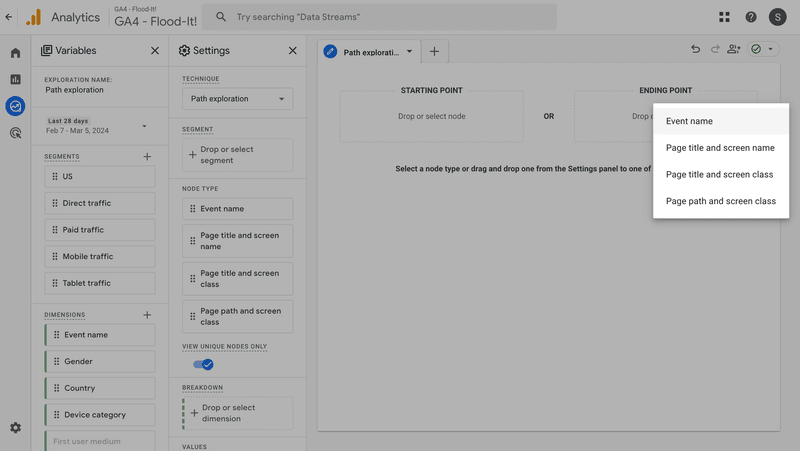
Task: Select the 'Mobile traffic' segment
Action: pyautogui.click(x=100, y=256)
